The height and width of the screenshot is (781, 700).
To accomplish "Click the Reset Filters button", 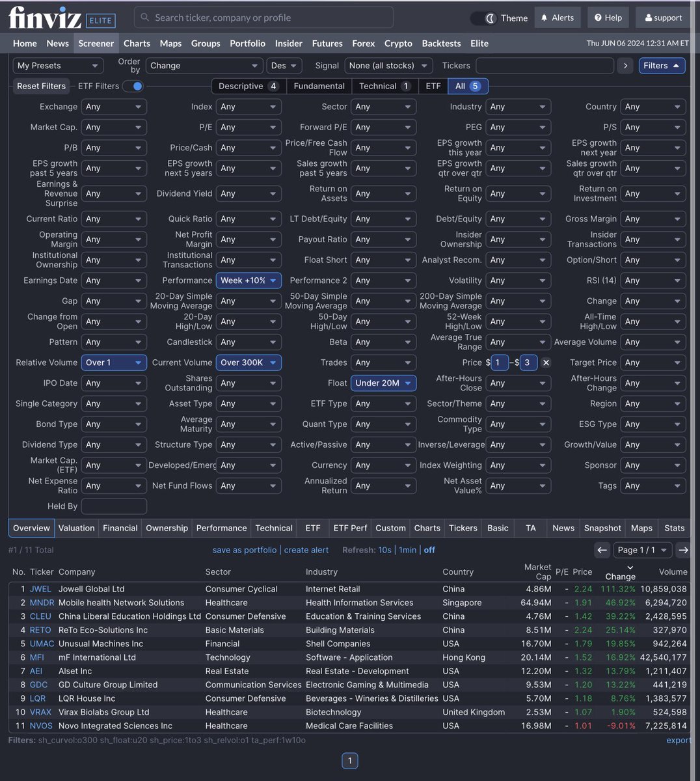I will point(41,86).
